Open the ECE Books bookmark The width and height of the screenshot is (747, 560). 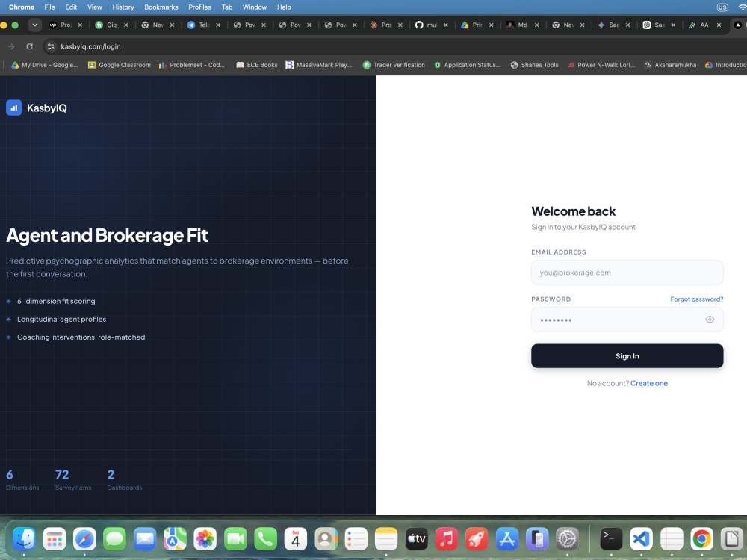click(x=257, y=65)
